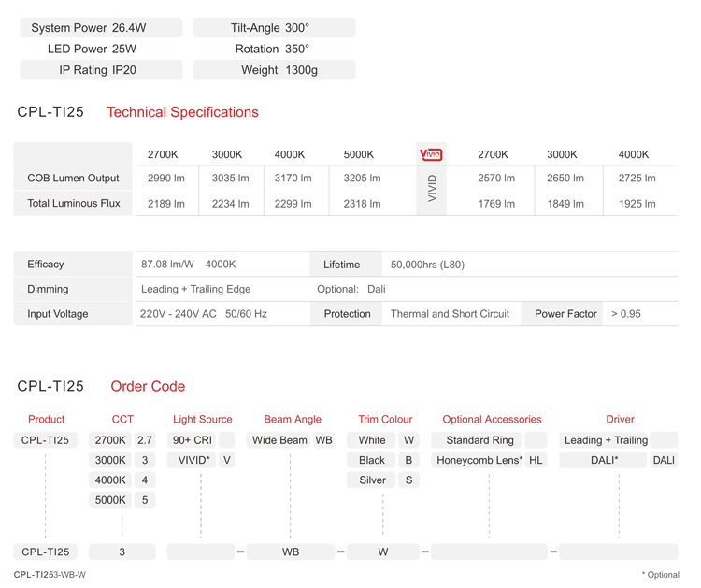Screen dimensions: 701x588
Task: Click the Protection label
Action: (347, 314)
